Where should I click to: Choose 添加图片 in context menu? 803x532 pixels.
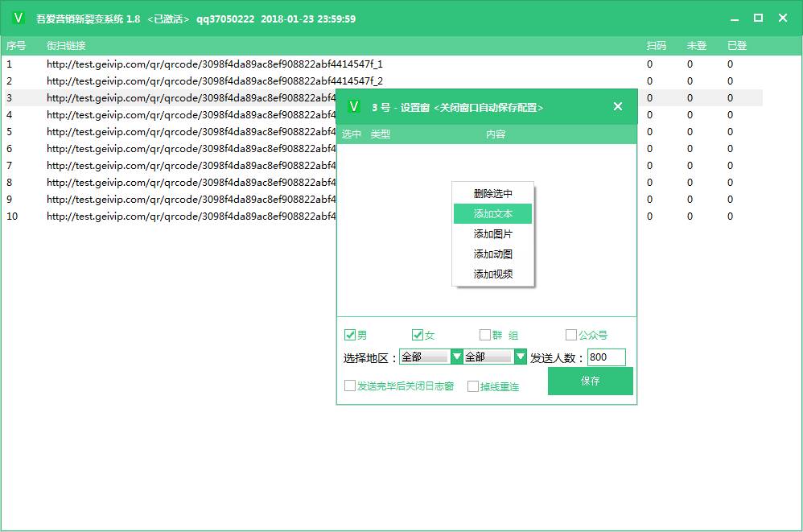(492, 234)
